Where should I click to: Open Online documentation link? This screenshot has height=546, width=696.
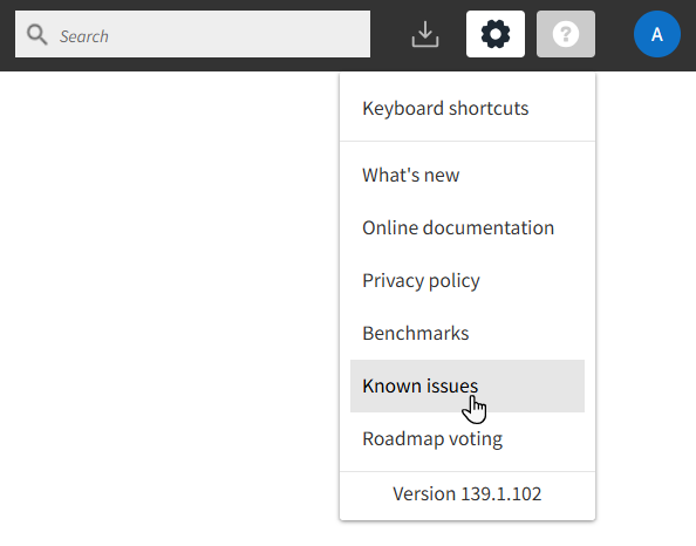pyautogui.click(x=458, y=228)
